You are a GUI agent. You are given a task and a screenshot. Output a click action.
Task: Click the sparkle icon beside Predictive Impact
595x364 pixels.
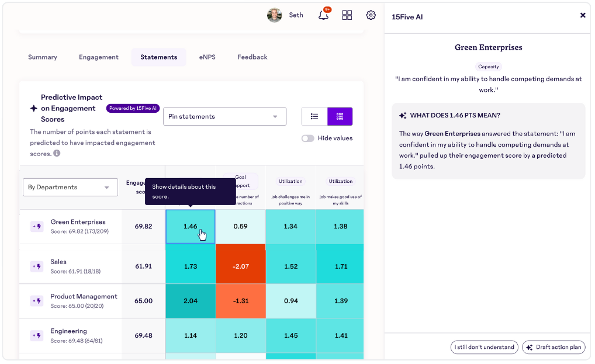[34, 109]
